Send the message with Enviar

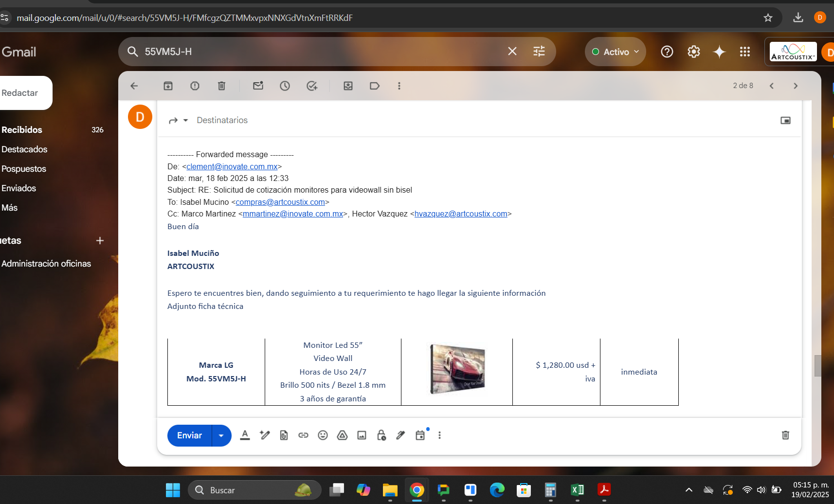point(189,435)
